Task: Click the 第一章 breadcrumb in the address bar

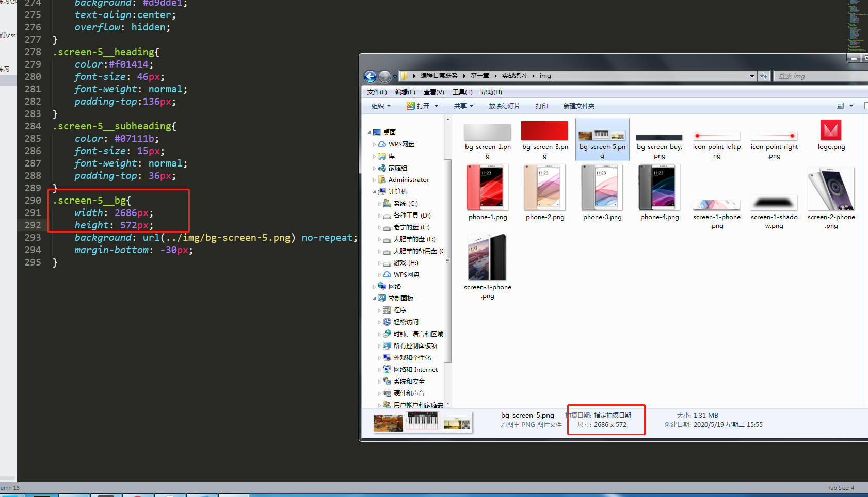Action: (480, 76)
